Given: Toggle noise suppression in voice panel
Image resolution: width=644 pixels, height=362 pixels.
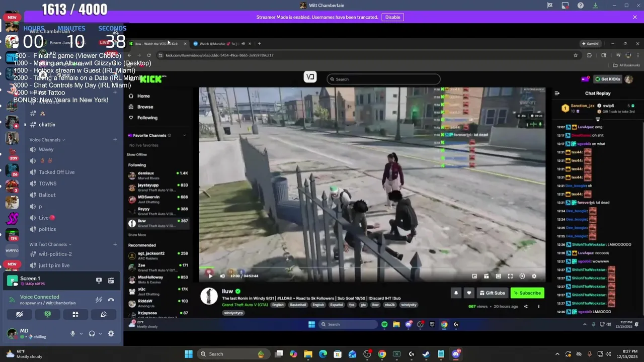Looking at the screenshot, I should (x=99, y=300).
